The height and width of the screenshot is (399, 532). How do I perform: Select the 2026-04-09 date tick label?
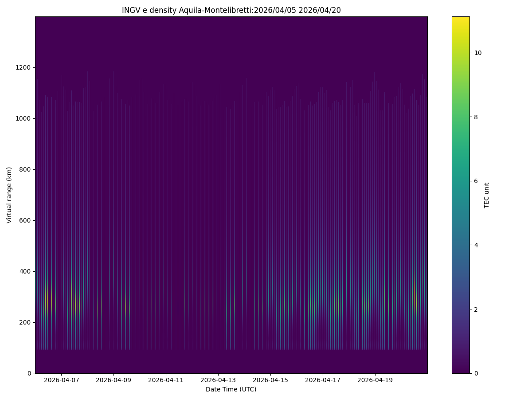coord(113,380)
